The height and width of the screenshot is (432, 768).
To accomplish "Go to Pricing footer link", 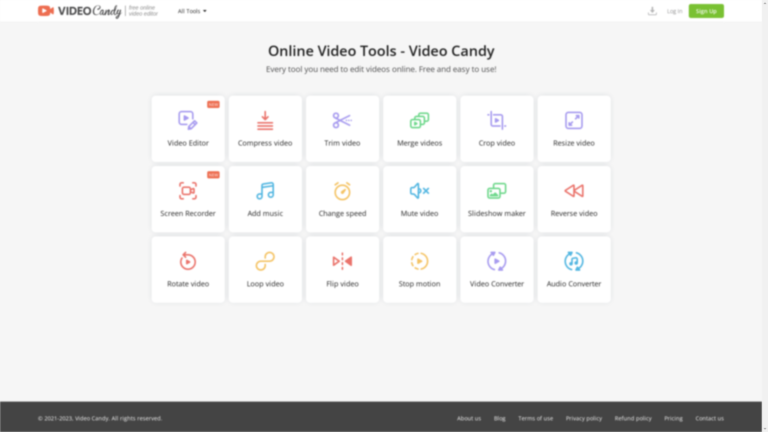I will tap(673, 418).
